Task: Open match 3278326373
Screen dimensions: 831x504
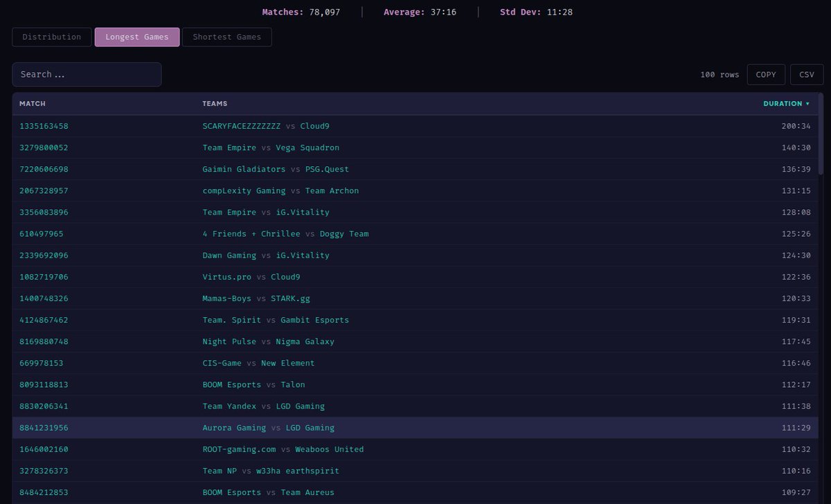Action: click(44, 470)
